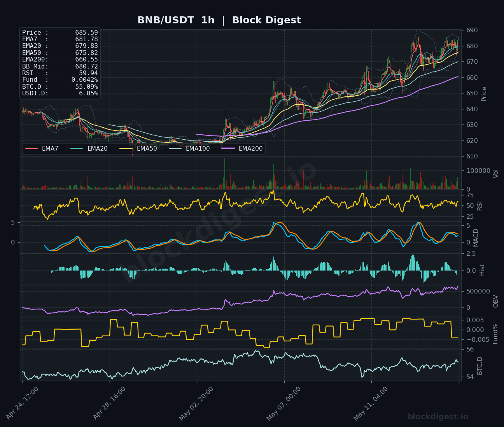Click the blockdigest.io footer text
The image size is (504, 427).
(x=438, y=417)
